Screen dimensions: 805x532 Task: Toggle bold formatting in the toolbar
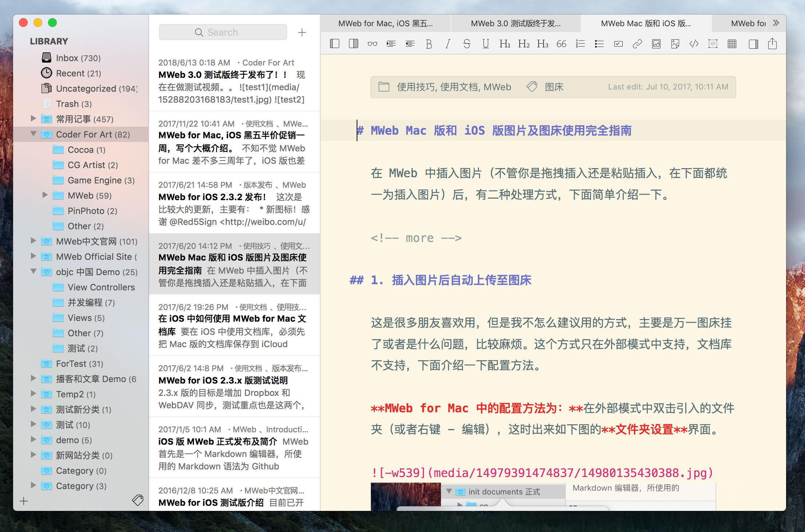[429, 44]
